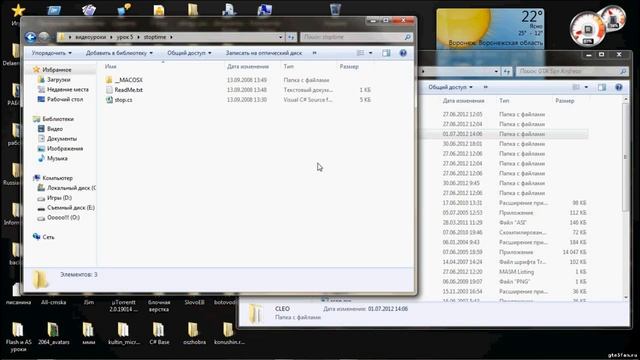Open the Flash и AS уроки desktop folder

click(18, 336)
